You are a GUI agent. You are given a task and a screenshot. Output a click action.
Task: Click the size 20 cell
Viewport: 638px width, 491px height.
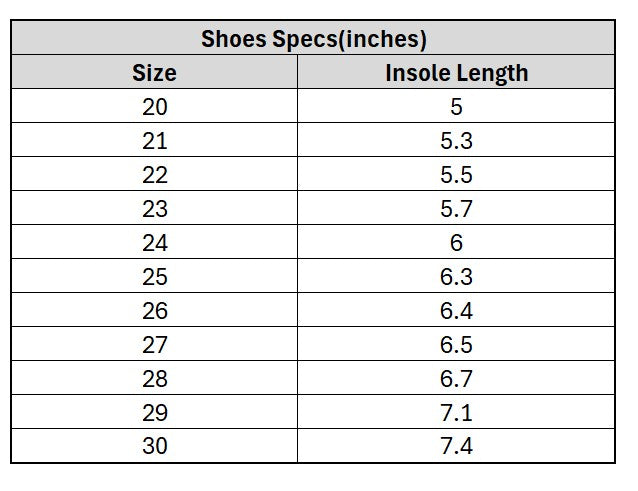coord(155,107)
